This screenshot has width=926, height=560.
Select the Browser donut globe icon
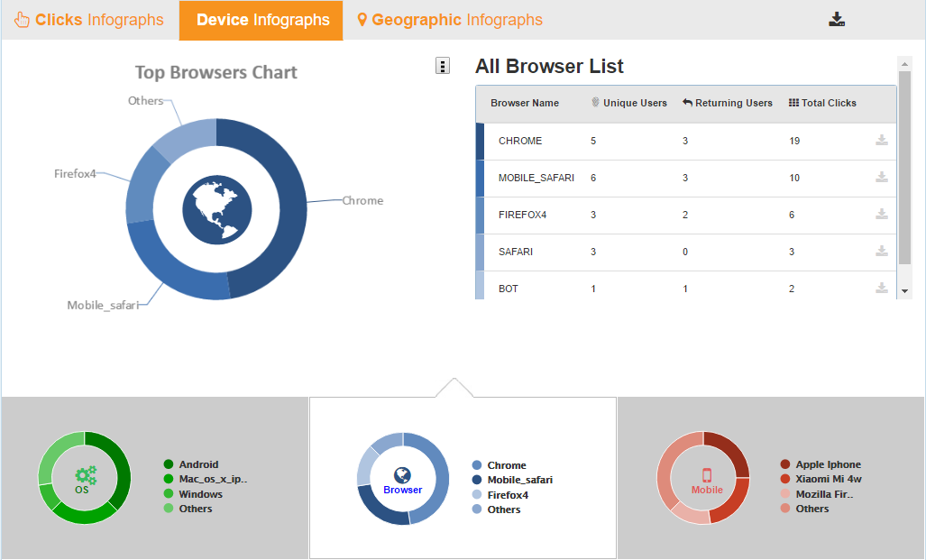pos(402,475)
